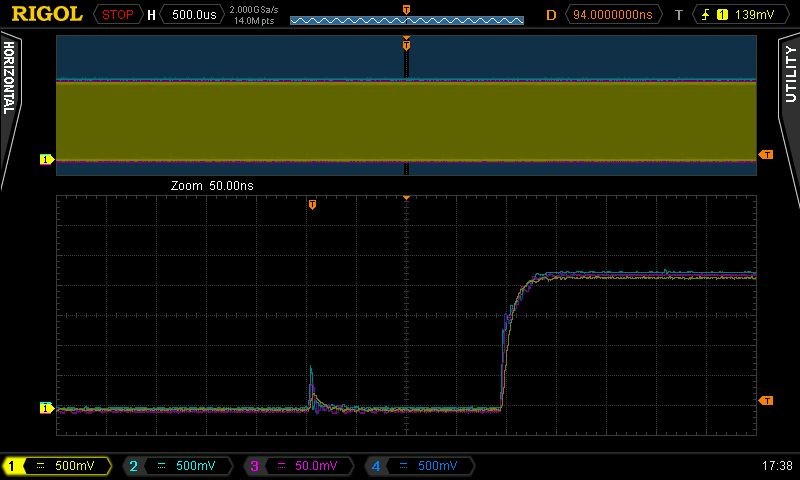Open the HORIZONTAL side menu tab
800x480 pixels.
point(9,78)
